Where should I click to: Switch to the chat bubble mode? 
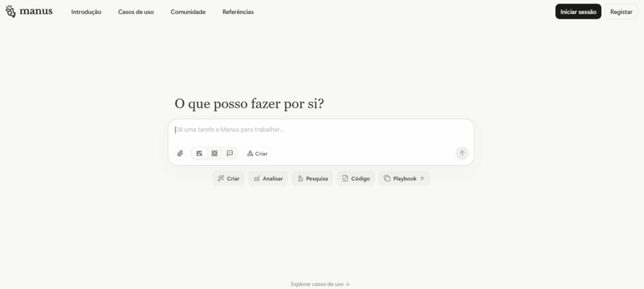tap(230, 153)
